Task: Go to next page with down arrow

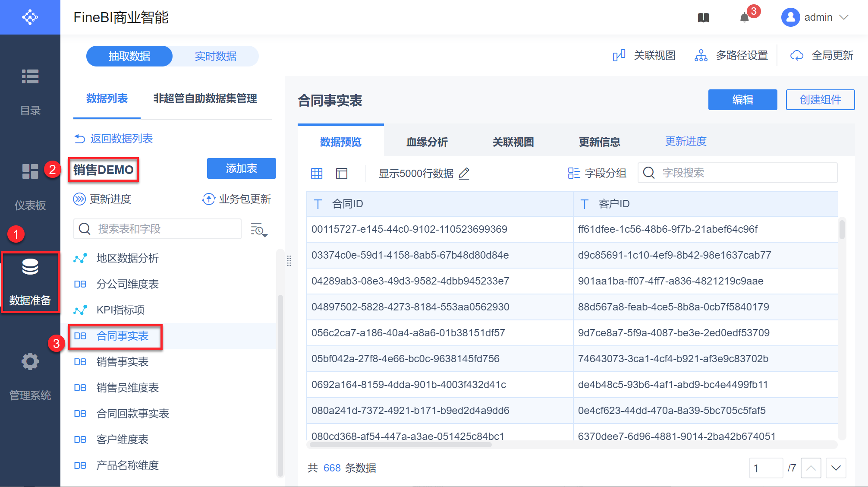Action: tap(836, 468)
